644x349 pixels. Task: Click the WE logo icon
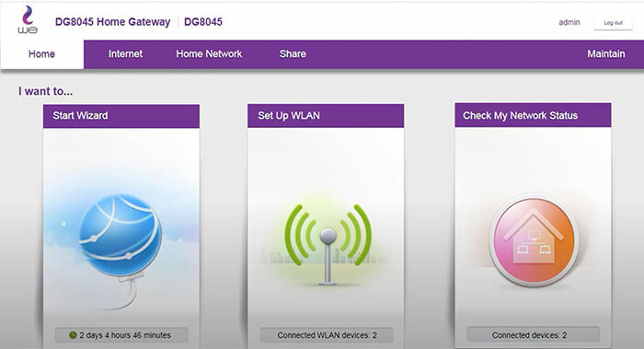(28, 19)
